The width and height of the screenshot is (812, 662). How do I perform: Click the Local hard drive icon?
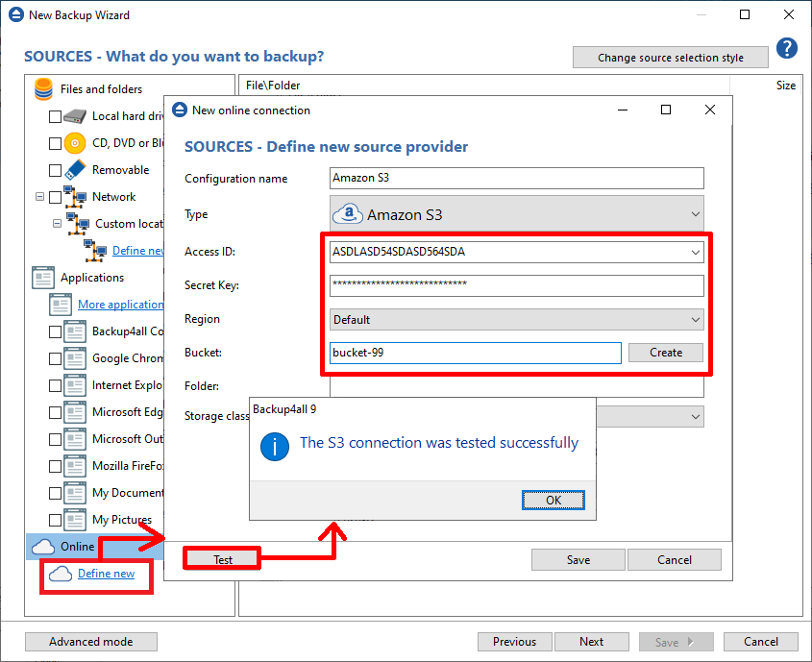pyautogui.click(x=75, y=116)
